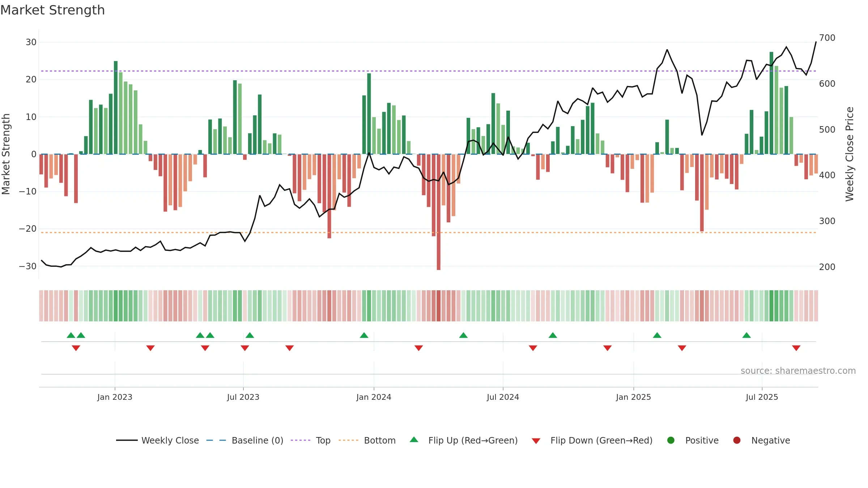Click the Jan 2023 axis label

coord(115,397)
